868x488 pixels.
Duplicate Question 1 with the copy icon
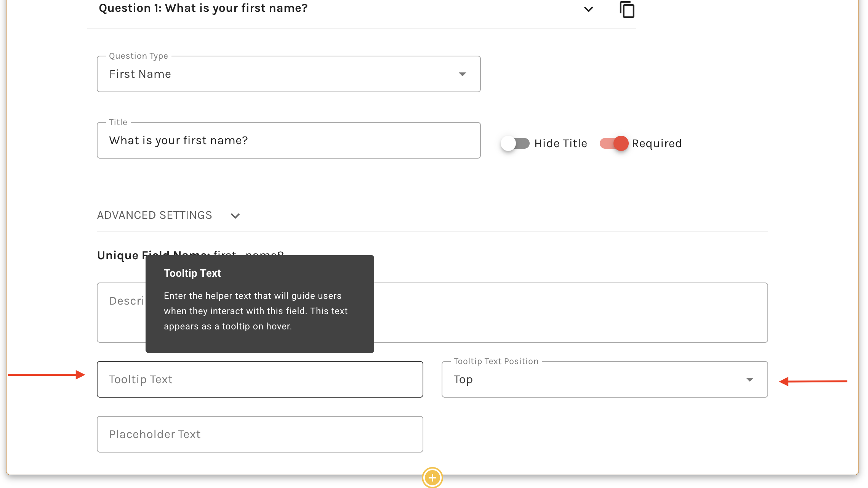pos(627,10)
